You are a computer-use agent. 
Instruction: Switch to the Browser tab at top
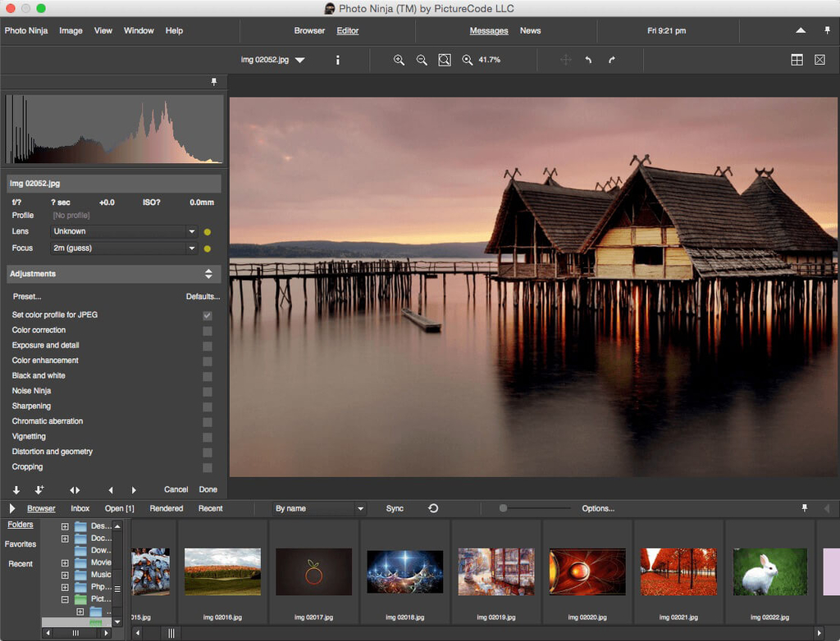pos(309,30)
